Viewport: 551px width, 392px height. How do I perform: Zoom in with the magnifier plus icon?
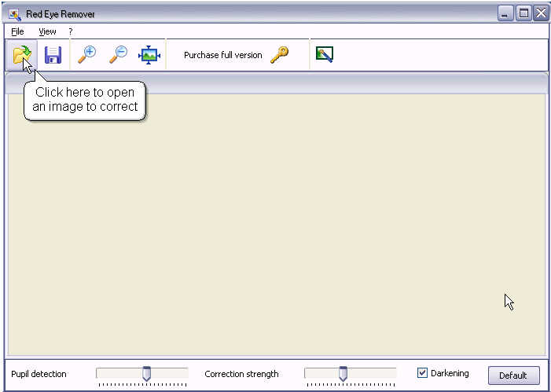pos(86,54)
